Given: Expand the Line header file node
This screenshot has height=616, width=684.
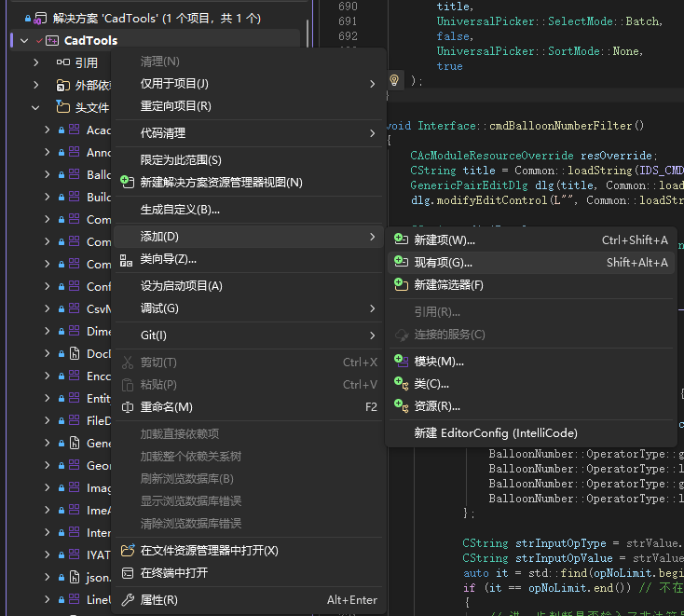Looking at the screenshot, I should coord(48,599).
